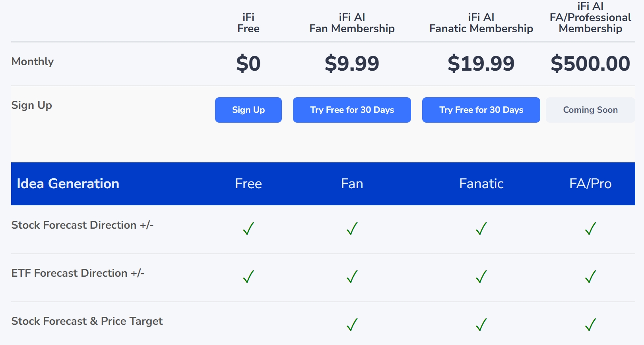This screenshot has width=644, height=345.
Task: Click the $9.99 monthly price
Action: (352, 64)
